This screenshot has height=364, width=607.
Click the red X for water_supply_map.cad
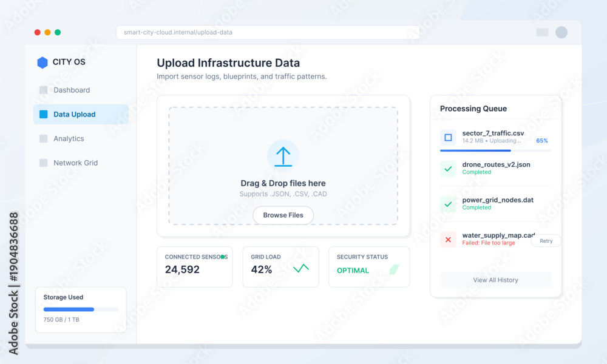click(448, 240)
